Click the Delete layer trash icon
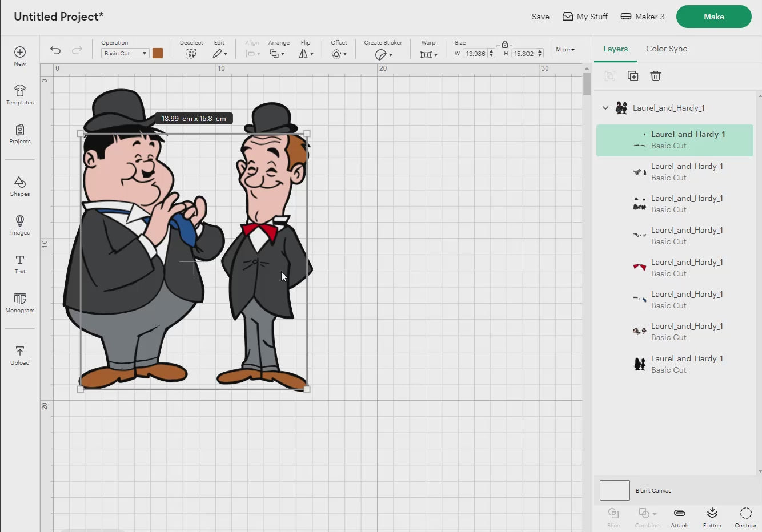Viewport: 762px width, 532px height. (x=656, y=76)
